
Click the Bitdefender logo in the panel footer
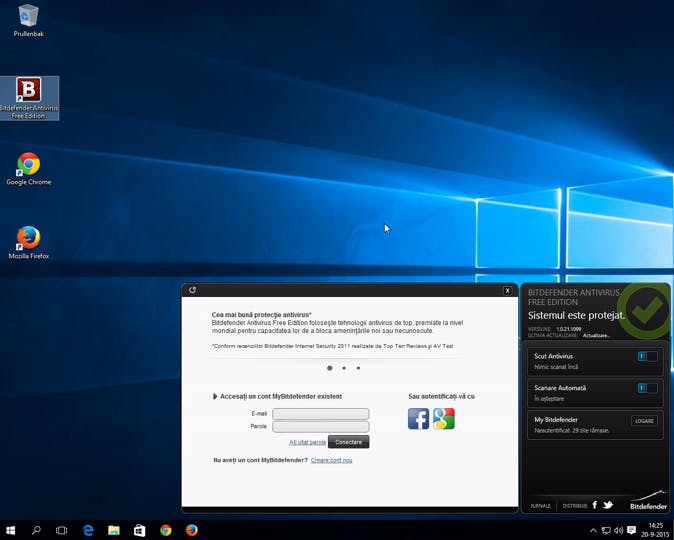point(648,501)
